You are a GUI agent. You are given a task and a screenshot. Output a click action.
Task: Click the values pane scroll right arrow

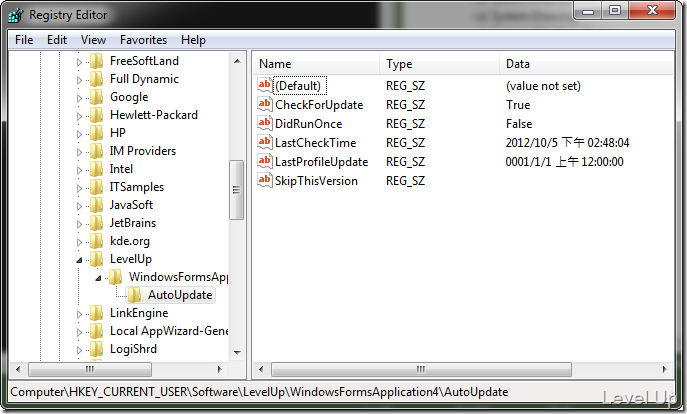(x=665, y=369)
